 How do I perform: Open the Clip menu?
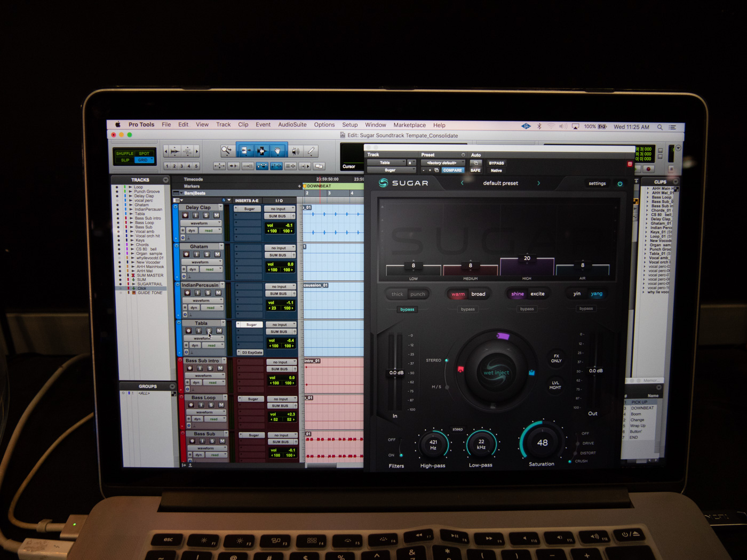(243, 124)
